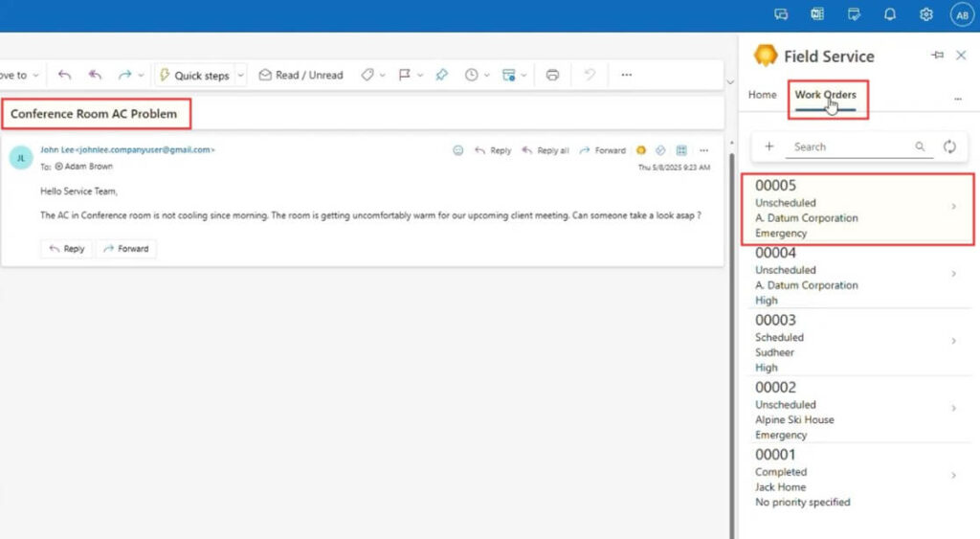
Task: Open the Settings gear
Action: point(926,14)
